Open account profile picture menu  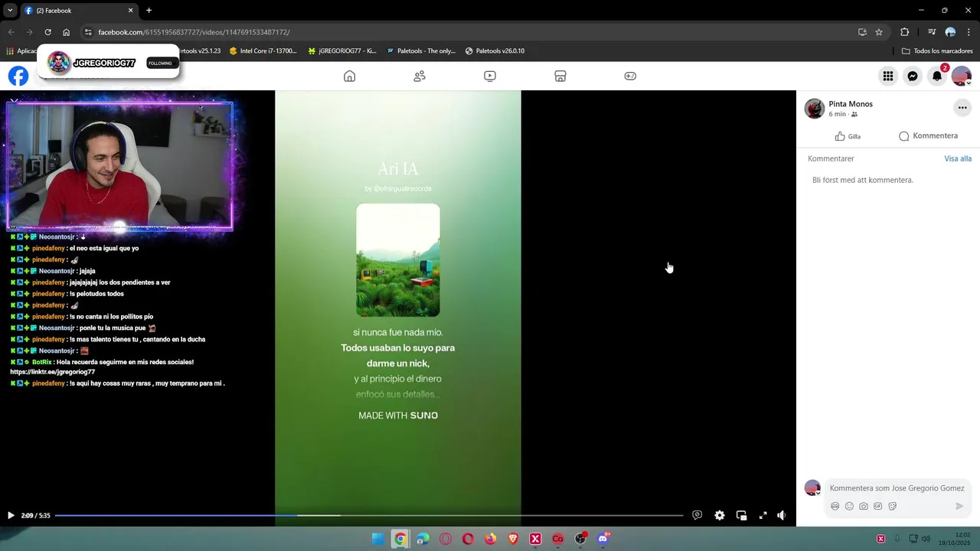[962, 76]
